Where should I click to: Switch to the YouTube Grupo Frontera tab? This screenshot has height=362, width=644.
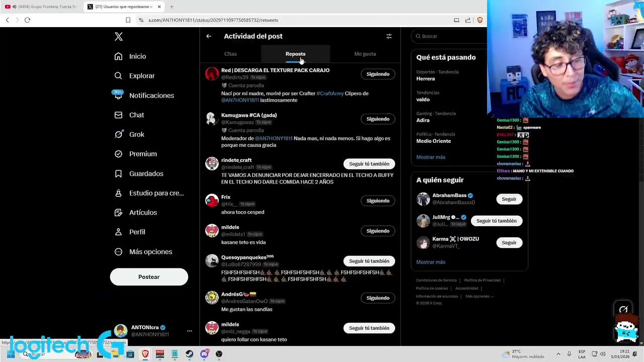coord(42,7)
